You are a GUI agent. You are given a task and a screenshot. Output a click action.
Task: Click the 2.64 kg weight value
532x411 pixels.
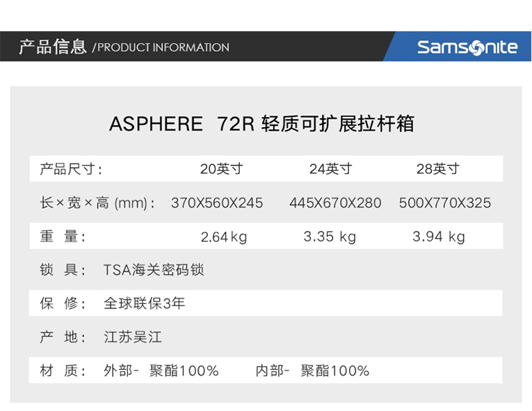pyautogui.click(x=223, y=237)
